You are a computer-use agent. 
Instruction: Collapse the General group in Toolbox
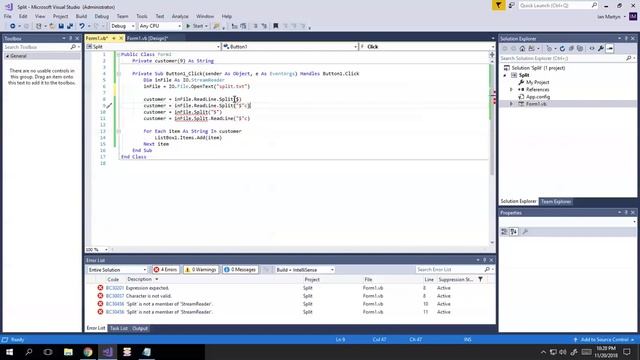click(7, 56)
